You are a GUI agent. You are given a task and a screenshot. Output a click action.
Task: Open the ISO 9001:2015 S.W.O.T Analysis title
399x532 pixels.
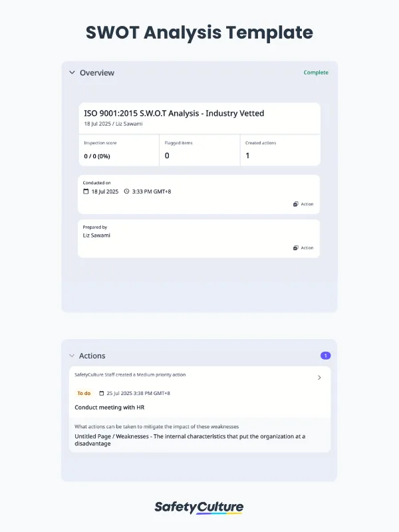tap(174, 114)
